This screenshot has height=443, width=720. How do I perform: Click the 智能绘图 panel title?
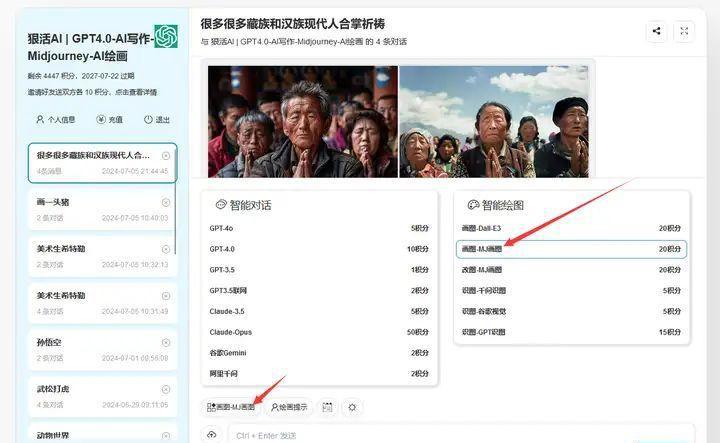point(503,205)
